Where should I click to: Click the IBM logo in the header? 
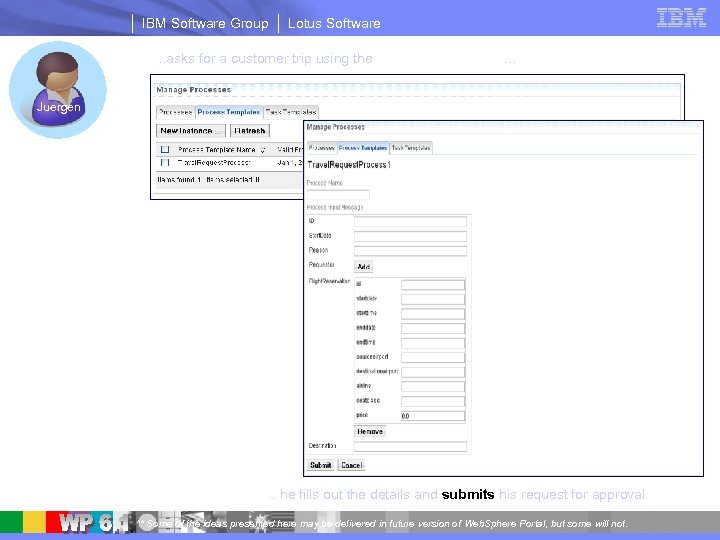point(681,18)
